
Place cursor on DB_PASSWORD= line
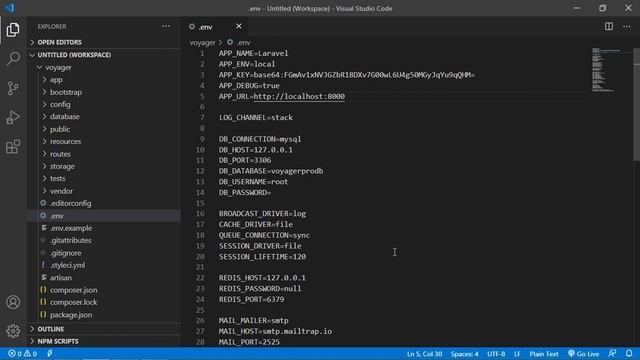245,192
